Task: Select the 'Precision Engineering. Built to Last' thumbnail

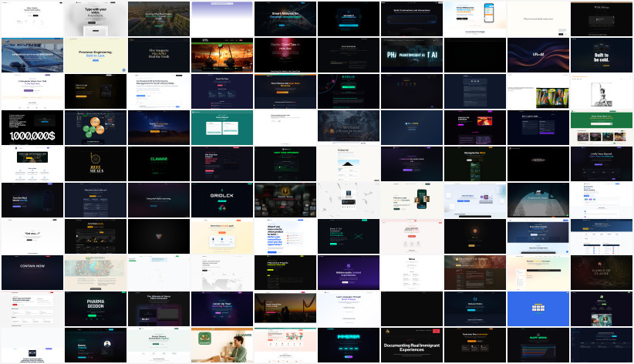Action: coord(96,55)
